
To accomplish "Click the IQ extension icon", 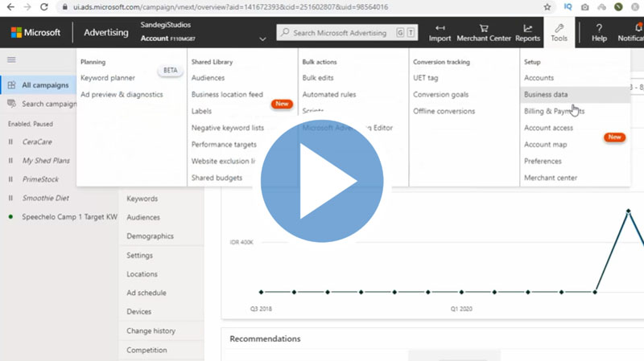I will coord(568,7).
